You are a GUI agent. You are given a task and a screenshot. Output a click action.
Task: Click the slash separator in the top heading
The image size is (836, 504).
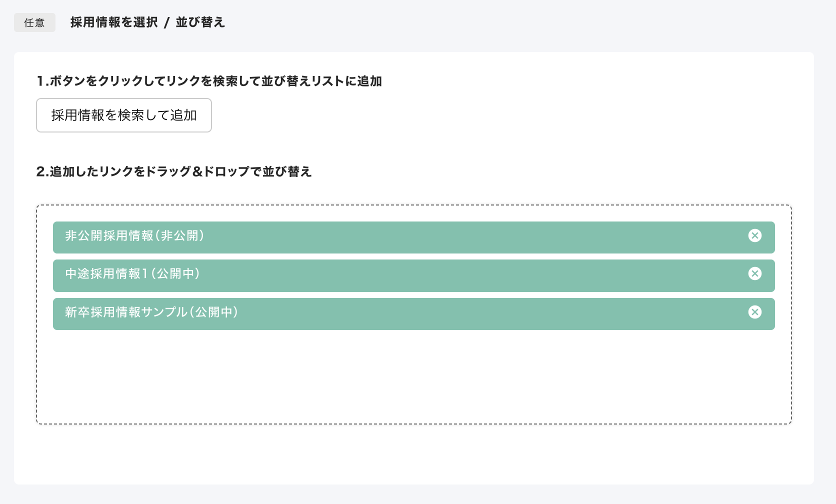coord(167,22)
